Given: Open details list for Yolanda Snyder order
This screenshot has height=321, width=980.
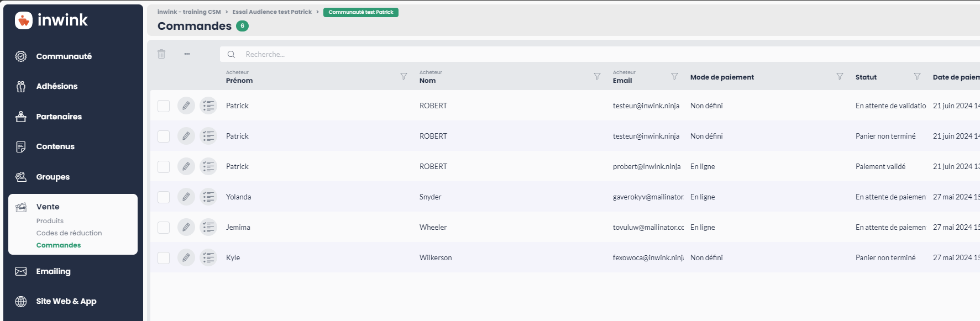Looking at the screenshot, I should tap(208, 197).
